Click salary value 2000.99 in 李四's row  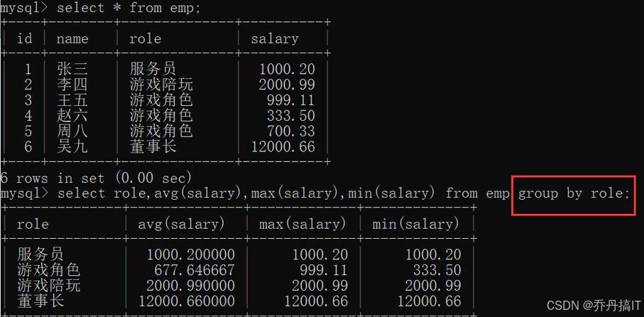tap(287, 85)
